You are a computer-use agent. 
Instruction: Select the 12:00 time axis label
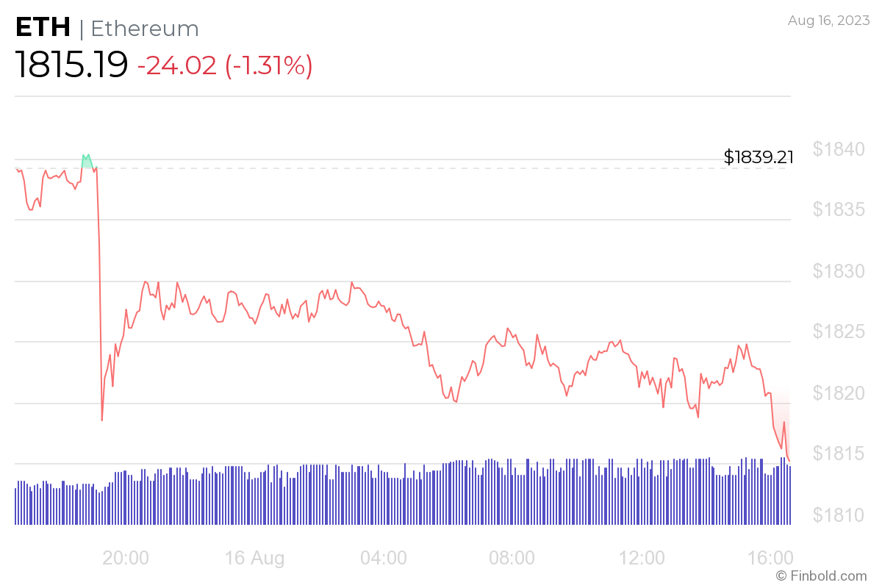tap(642, 557)
